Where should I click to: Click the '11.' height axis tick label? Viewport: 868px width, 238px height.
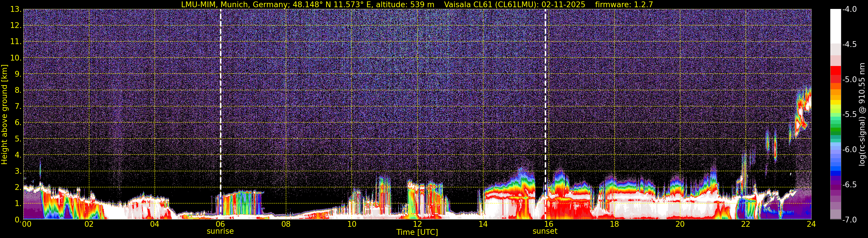pos(16,42)
